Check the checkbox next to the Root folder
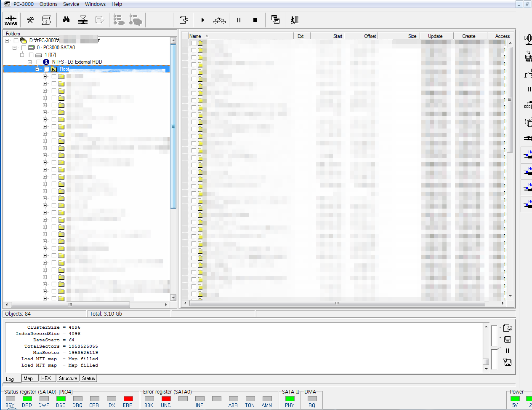The height and width of the screenshot is (410, 532). [x=46, y=69]
